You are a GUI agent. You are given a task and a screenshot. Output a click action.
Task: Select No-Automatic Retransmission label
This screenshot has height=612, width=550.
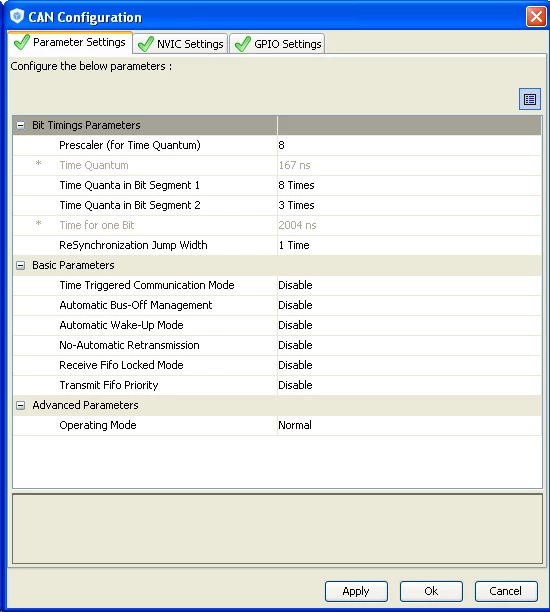[129, 345]
